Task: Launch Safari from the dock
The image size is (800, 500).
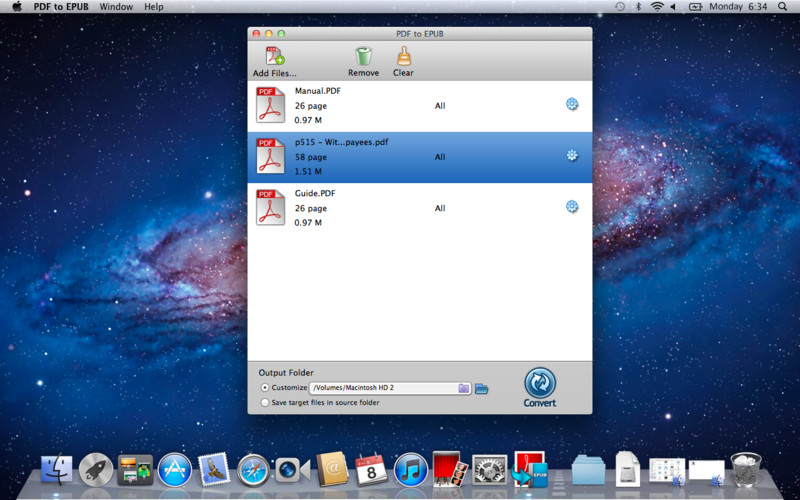Action: (x=254, y=469)
